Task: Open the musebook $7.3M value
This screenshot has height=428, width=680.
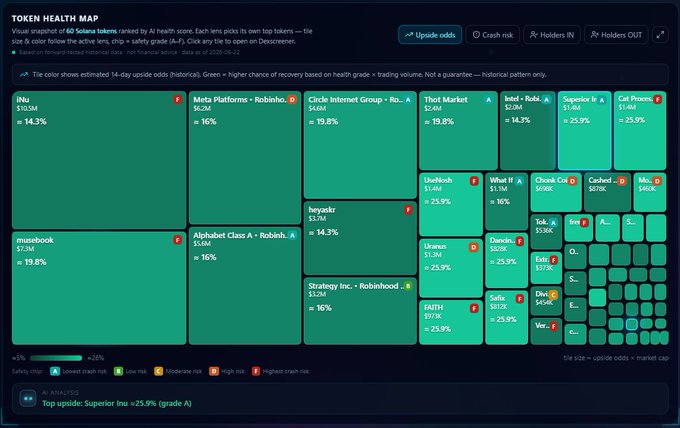Action: click(25, 249)
